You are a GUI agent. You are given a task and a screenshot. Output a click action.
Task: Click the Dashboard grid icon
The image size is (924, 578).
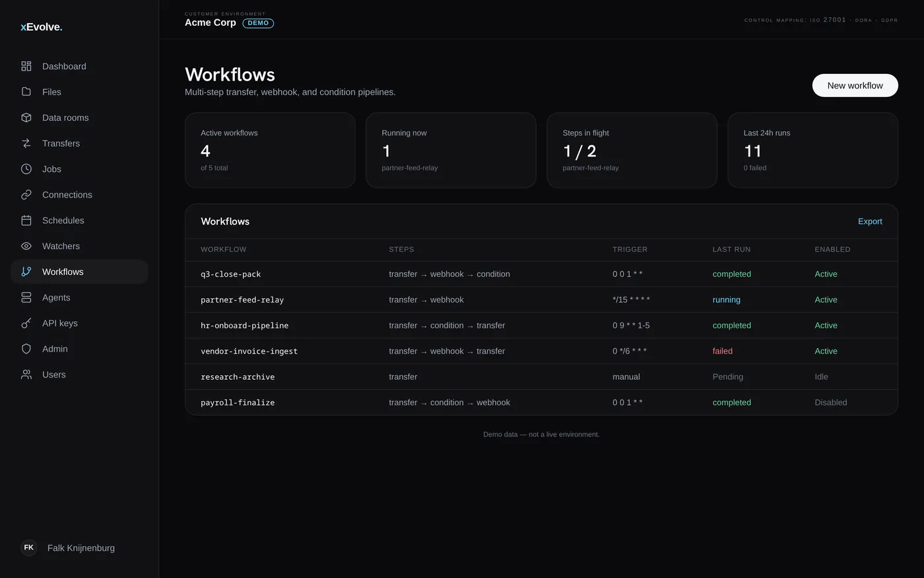tap(26, 66)
